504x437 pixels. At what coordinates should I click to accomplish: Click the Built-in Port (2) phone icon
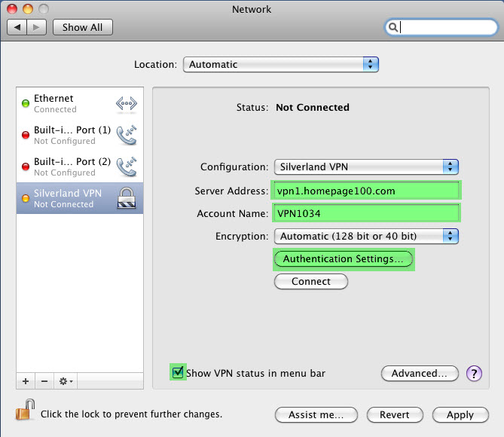127,167
